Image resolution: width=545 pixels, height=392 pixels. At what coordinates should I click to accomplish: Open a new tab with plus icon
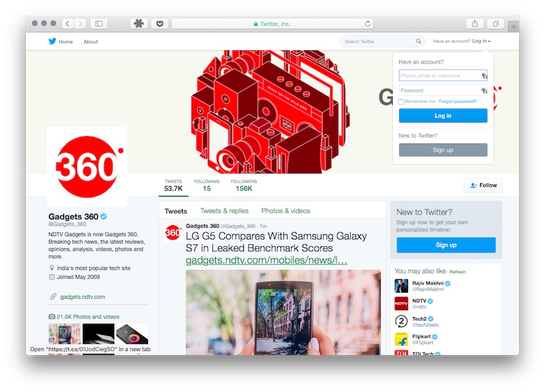point(514,27)
